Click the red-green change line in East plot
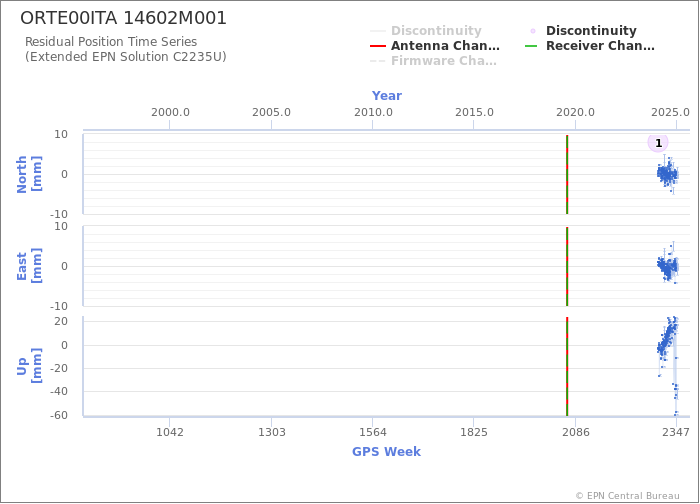 (x=567, y=267)
